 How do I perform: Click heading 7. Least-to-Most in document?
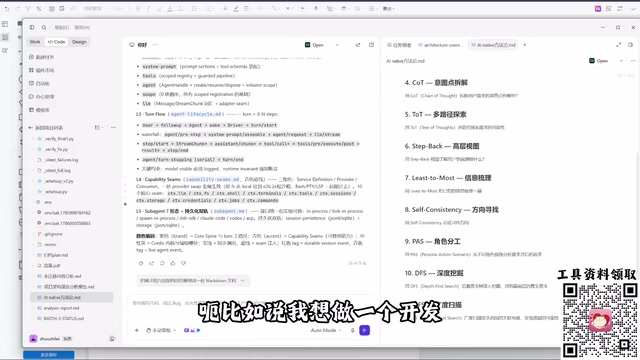pos(448,178)
